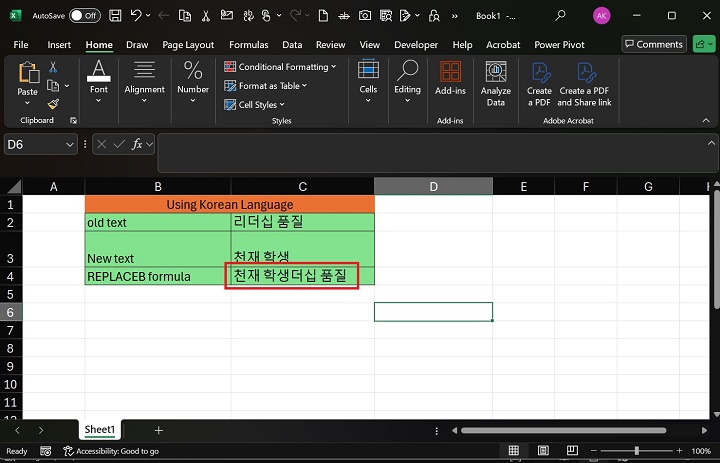
Task: Click Accessibility: Good to go status
Action: click(x=111, y=451)
